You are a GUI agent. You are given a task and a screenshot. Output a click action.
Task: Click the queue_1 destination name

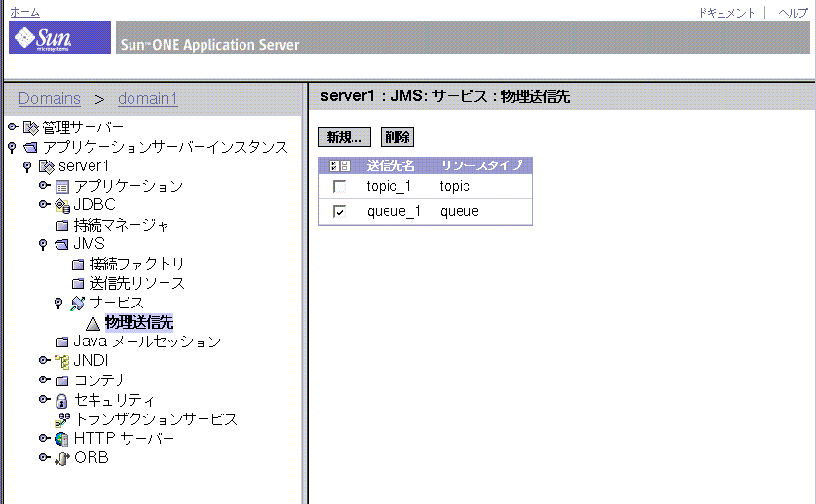(394, 212)
